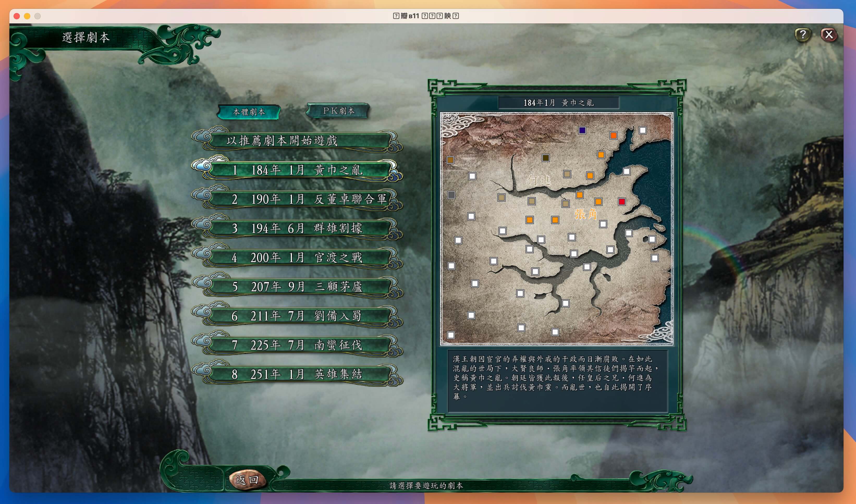856x504 pixels.
Task: Switch to the 本體劇本 tab
Action: (249, 112)
